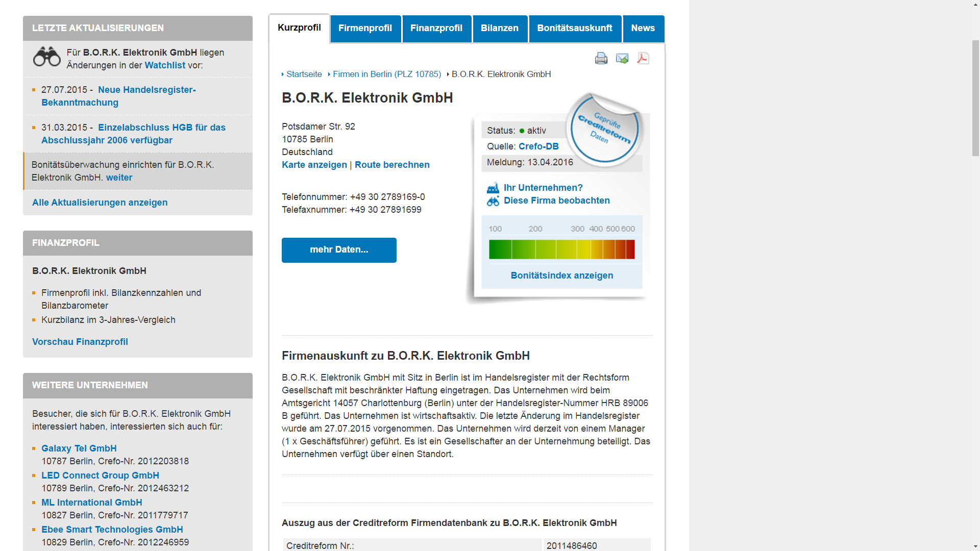Open Neue Handelsregister-Bekanntmachung link
Viewport: 980px width, 551px height.
pos(118,96)
